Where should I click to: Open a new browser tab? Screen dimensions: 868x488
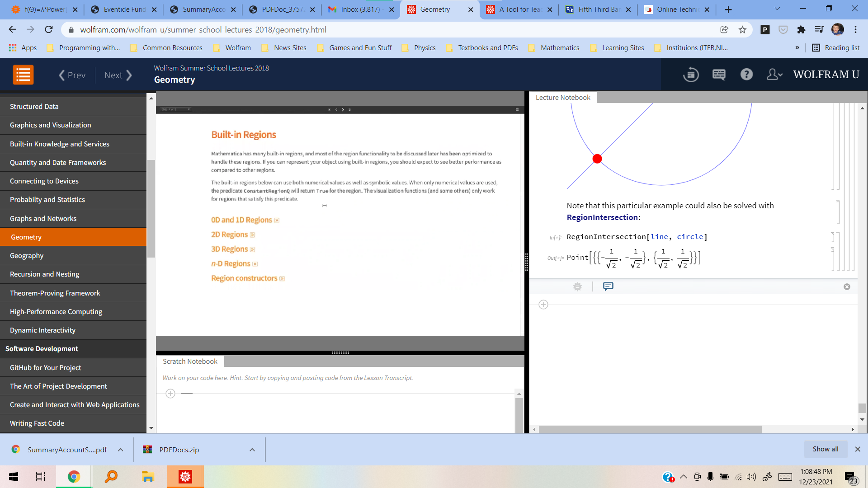pos(728,9)
